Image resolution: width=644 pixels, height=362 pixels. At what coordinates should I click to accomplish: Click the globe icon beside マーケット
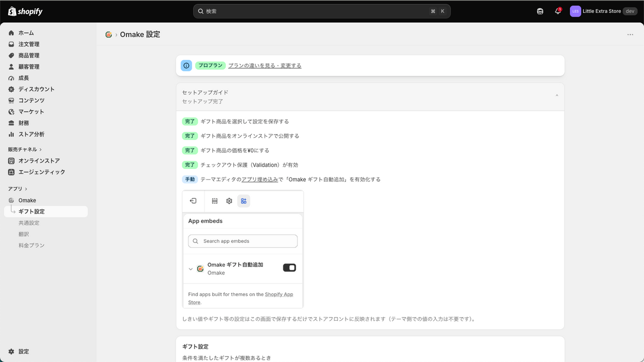(x=11, y=112)
